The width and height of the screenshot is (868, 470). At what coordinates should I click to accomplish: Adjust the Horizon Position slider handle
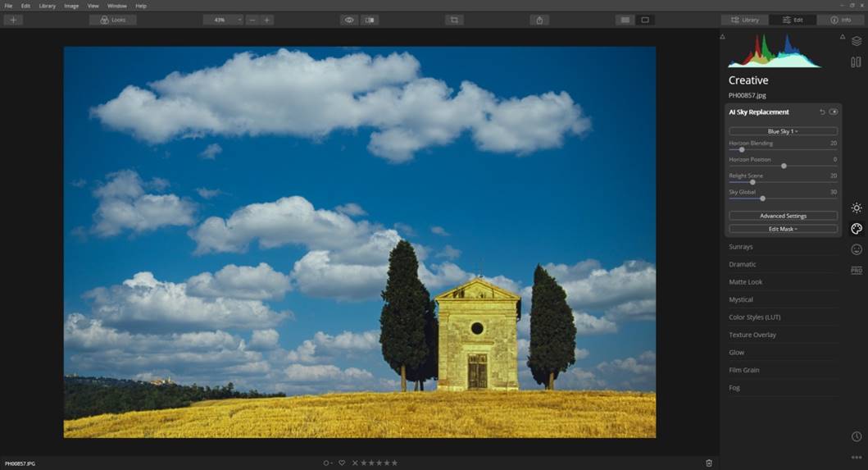point(784,166)
